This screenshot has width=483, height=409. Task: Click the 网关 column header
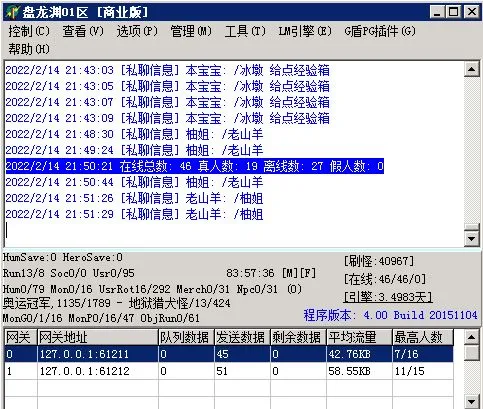click(21, 337)
